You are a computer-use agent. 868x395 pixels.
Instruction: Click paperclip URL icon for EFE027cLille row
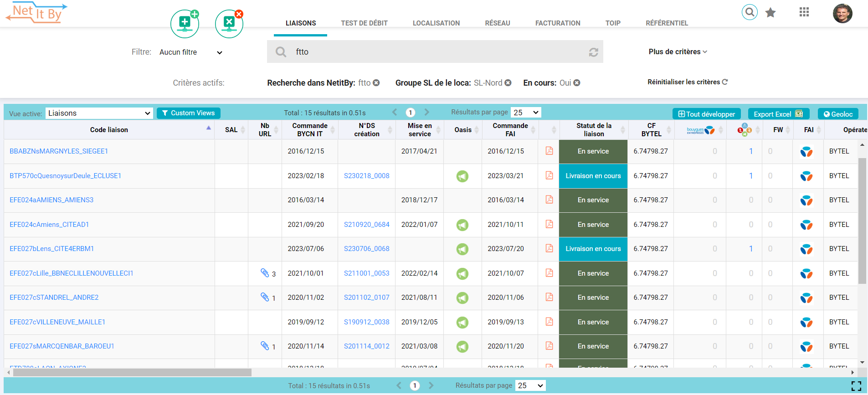(x=265, y=273)
